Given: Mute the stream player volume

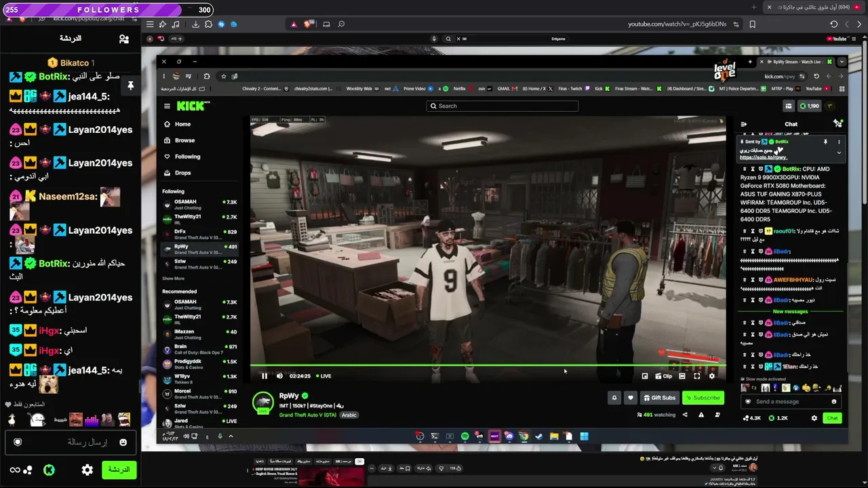Looking at the screenshot, I should tap(279, 376).
